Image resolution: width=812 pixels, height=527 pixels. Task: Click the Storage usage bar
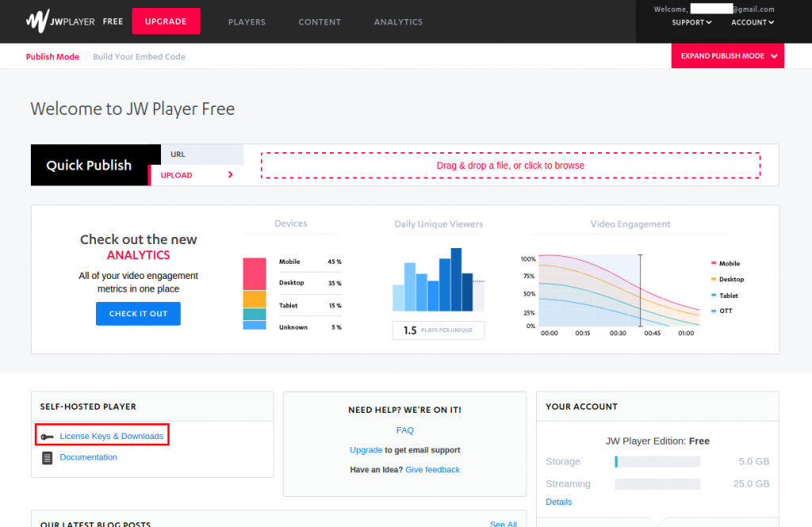pyautogui.click(x=657, y=461)
